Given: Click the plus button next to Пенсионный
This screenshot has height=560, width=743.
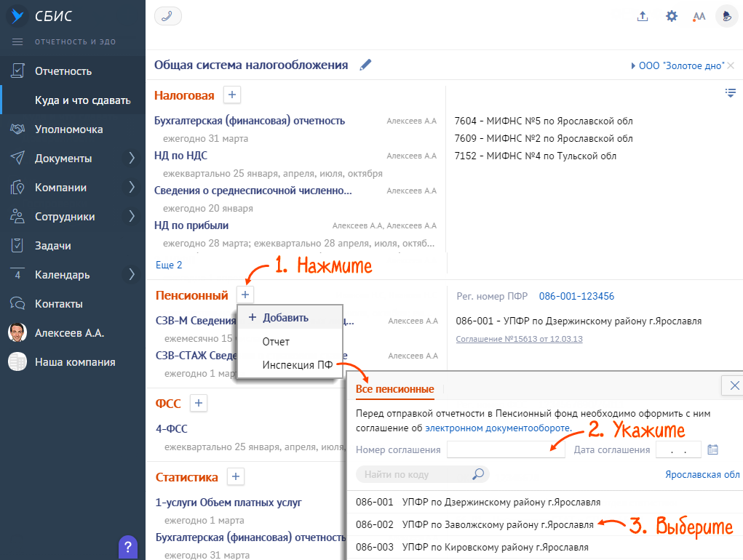Looking at the screenshot, I should tap(245, 295).
